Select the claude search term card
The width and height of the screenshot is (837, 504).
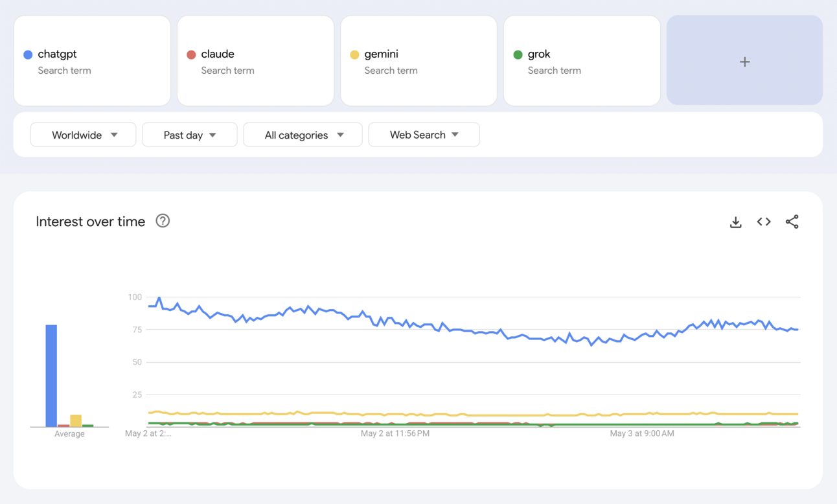pyautogui.click(x=255, y=61)
